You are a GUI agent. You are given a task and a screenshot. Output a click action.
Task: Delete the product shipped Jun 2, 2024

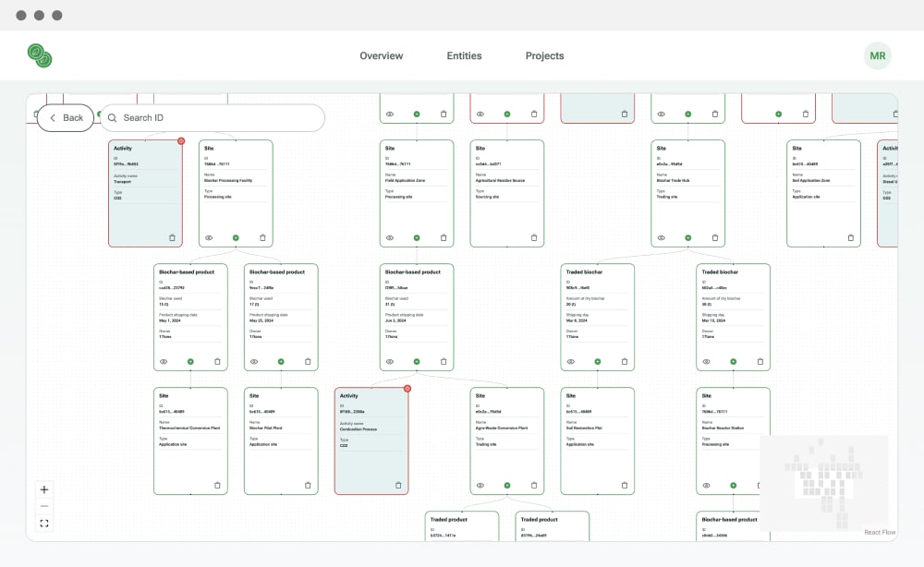pyautogui.click(x=444, y=361)
